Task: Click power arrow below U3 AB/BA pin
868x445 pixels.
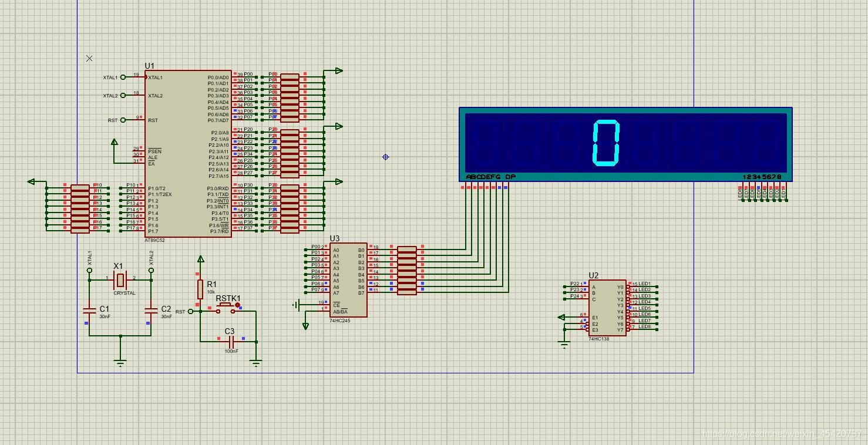Action: click(x=305, y=326)
